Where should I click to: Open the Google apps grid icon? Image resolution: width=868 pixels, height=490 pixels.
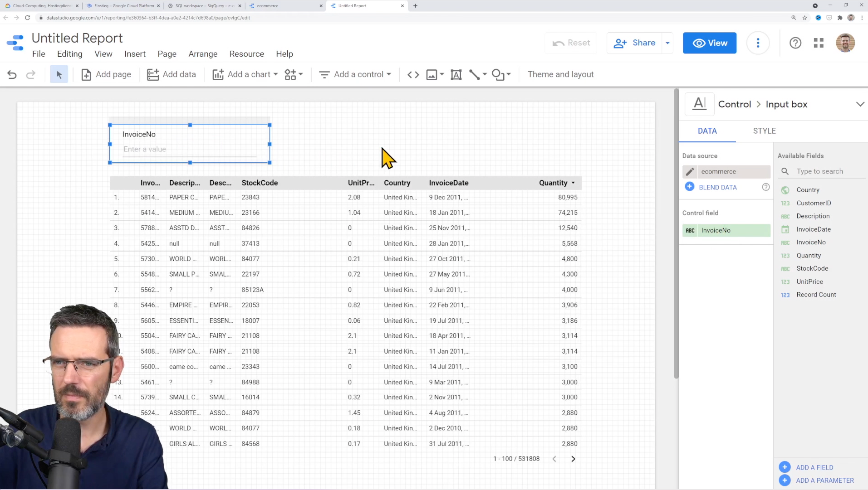(819, 43)
